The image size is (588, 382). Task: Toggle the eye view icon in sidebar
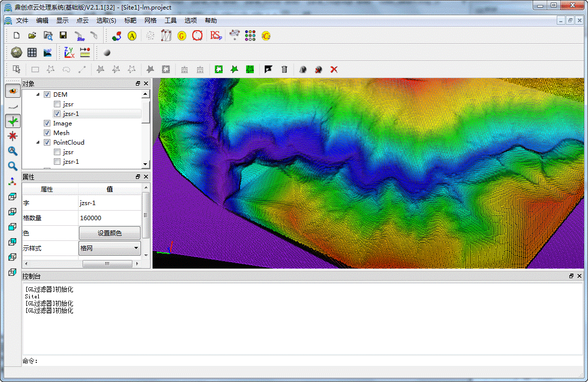[x=13, y=91]
